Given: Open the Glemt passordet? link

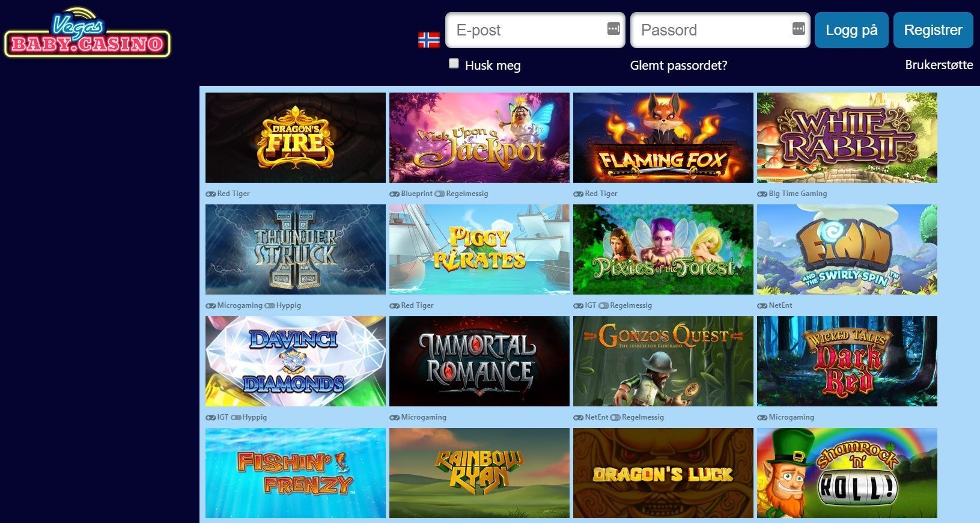Looking at the screenshot, I should (678, 66).
